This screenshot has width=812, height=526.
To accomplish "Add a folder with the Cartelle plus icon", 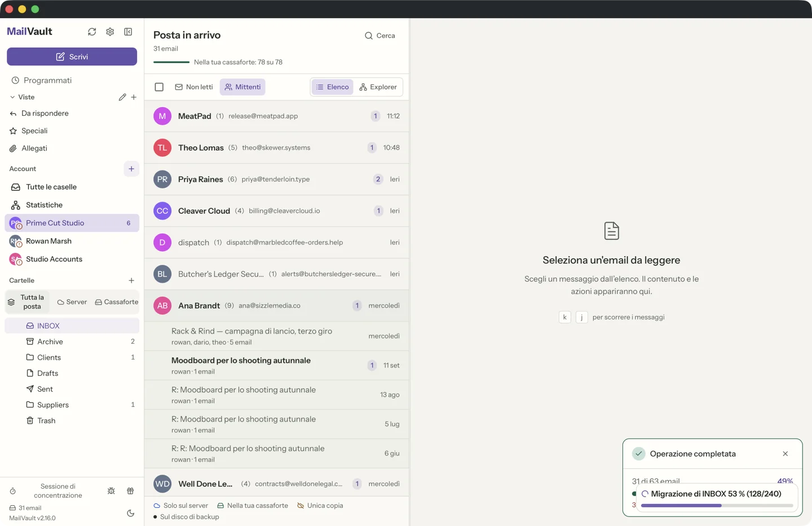I will (x=131, y=280).
